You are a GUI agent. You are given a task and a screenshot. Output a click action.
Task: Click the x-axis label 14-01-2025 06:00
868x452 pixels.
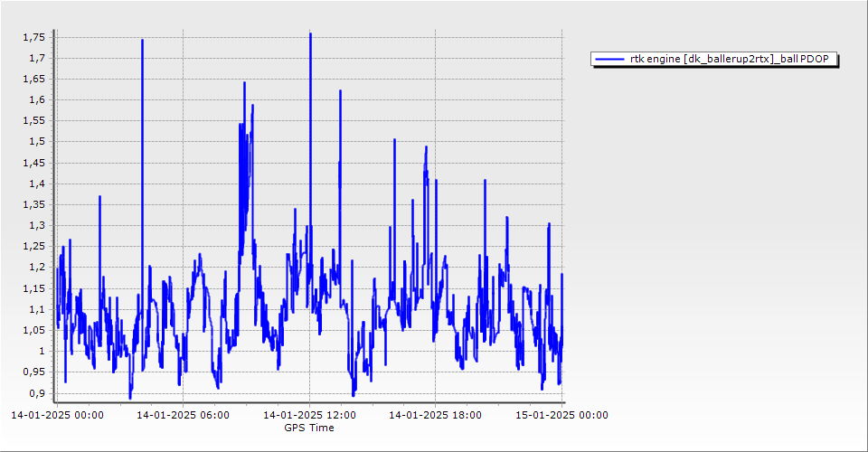pos(184,415)
